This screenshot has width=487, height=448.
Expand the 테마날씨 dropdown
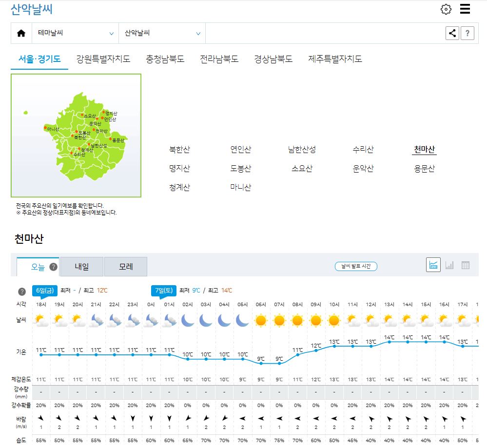(76, 33)
